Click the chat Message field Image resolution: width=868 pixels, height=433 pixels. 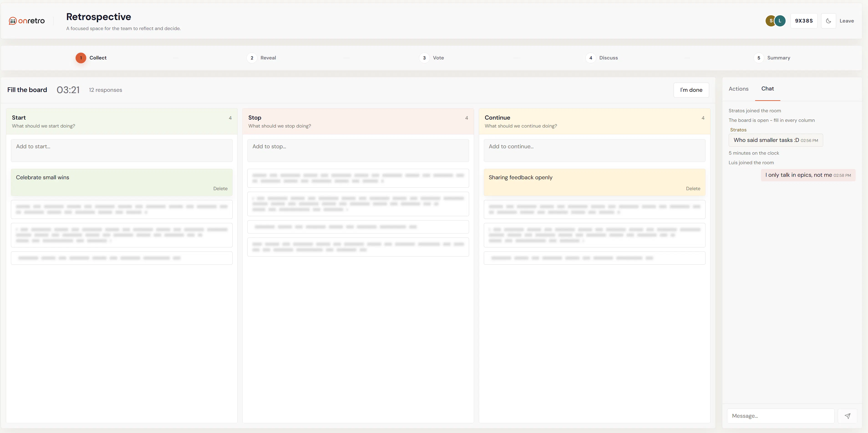pyautogui.click(x=780, y=416)
